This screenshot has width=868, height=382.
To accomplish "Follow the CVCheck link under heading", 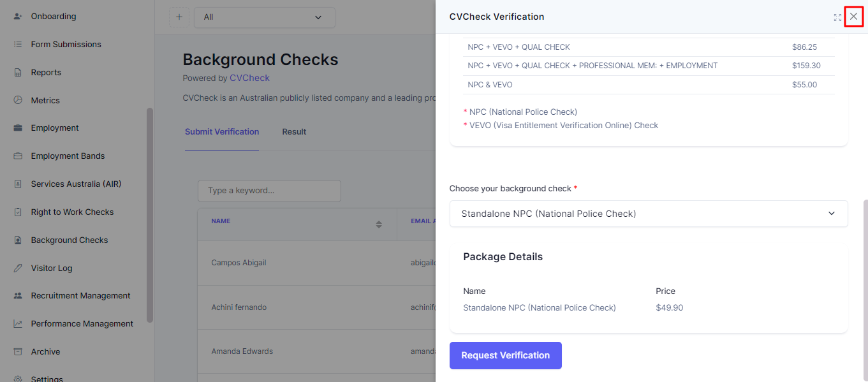I will tap(249, 78).
